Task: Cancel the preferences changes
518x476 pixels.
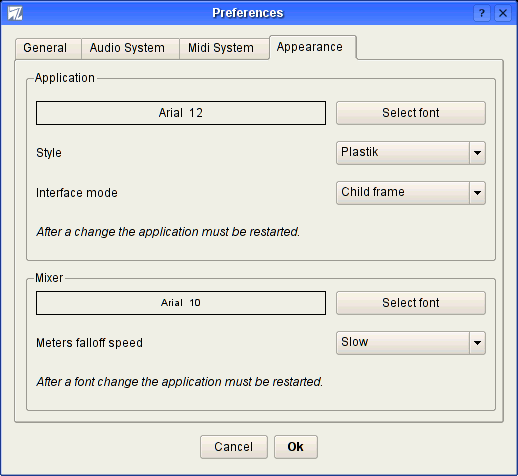Action: (234, 447)
